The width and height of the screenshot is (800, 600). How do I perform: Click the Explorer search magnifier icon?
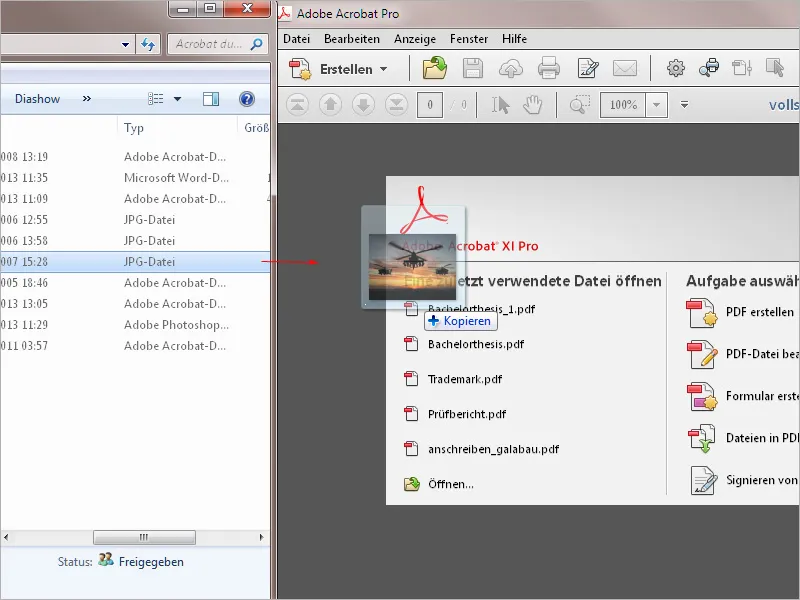point(257,44)
